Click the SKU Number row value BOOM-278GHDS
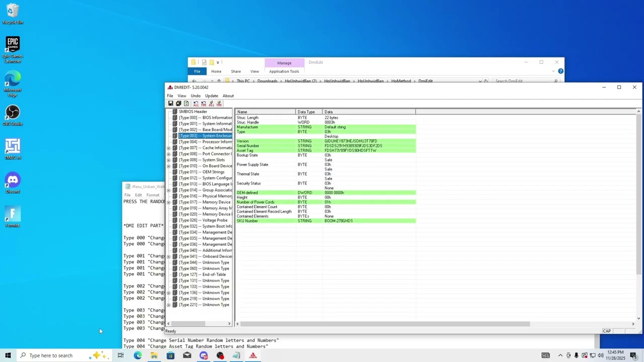Image resolution: width=644 pixels, height=362 pixels. (x=339, y=221)
